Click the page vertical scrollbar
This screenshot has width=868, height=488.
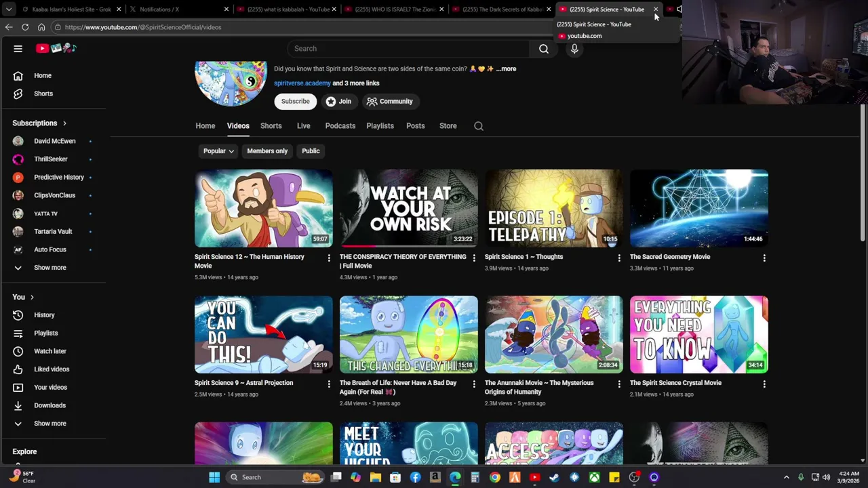pos(863,173)
